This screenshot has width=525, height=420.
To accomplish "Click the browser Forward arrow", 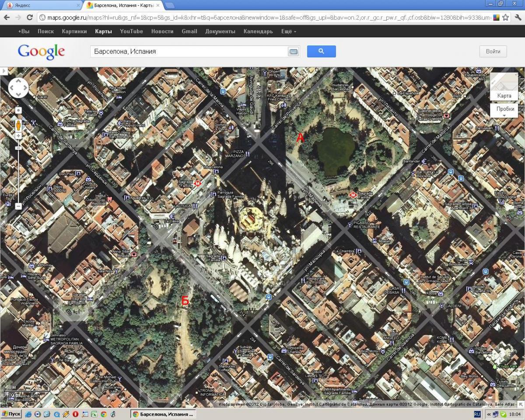I will click(18, 17).
